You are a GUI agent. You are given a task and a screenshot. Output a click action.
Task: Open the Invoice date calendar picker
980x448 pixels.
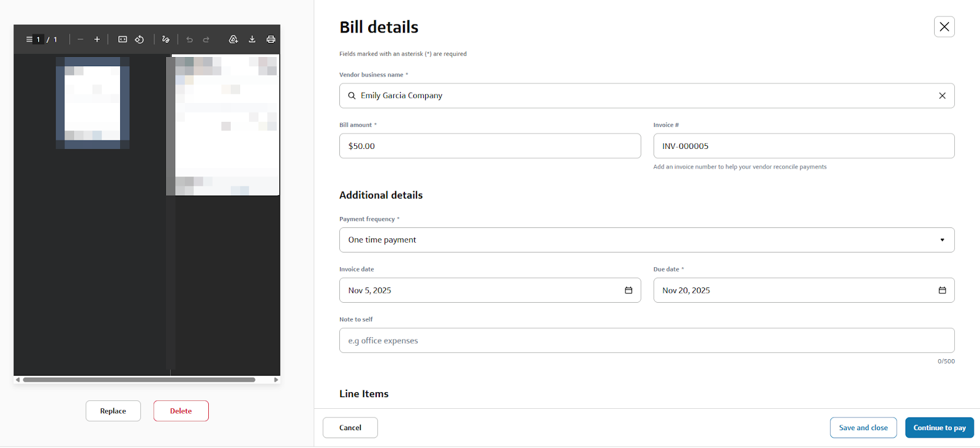(x=628, y=290)
